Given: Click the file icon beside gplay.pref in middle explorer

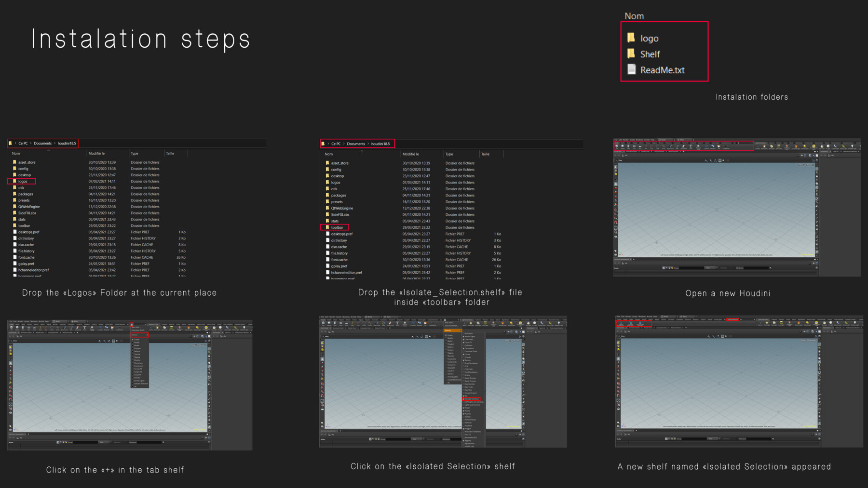Looking at the screenshot, I should pos(327,266).
